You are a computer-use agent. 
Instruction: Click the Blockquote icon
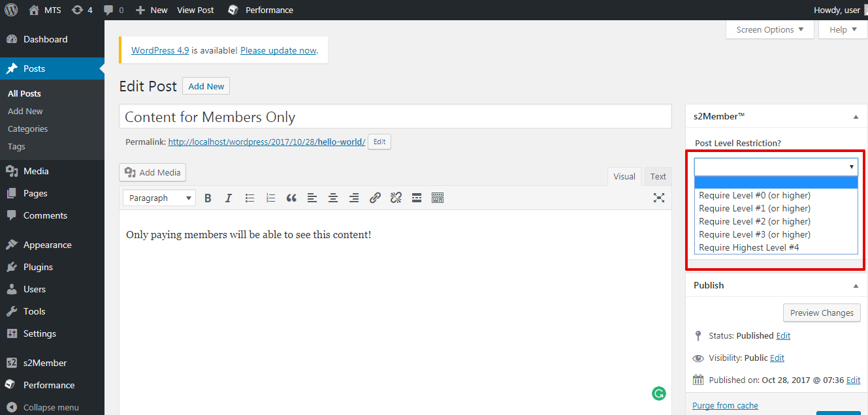291,198
